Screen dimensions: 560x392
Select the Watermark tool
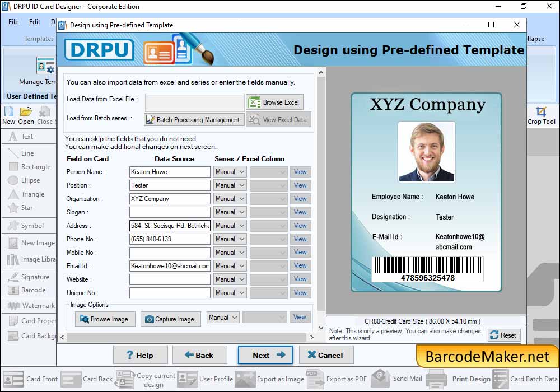click(x=31, y=306)
